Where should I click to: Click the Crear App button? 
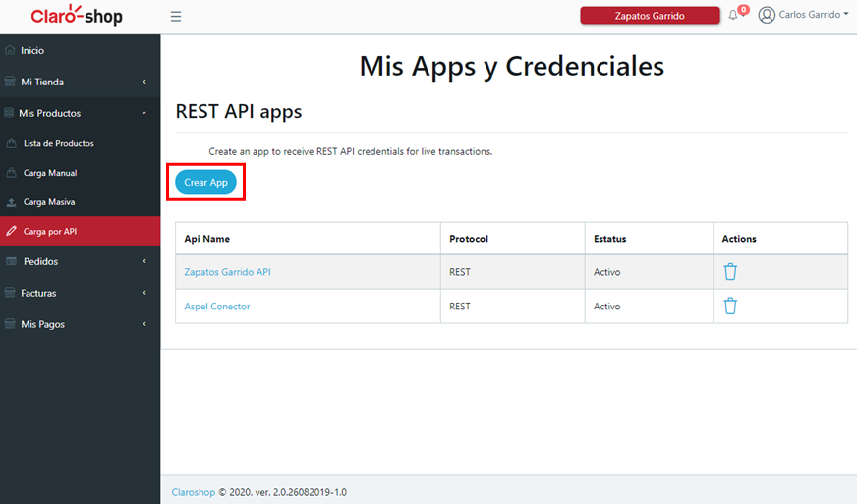point(205,182)
